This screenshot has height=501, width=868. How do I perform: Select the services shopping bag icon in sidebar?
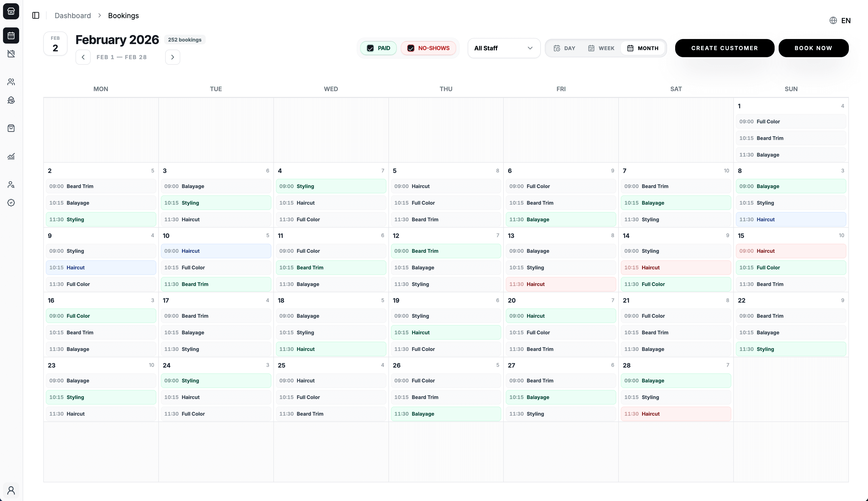11,128
